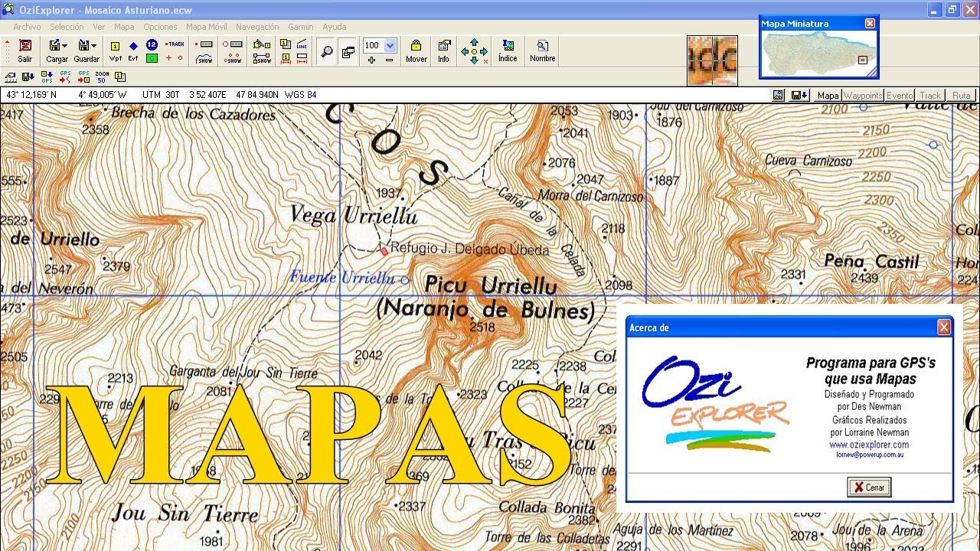
Task: Click the disk-arrow icon beside Mapa tab
Action: [x=799, y=96]
